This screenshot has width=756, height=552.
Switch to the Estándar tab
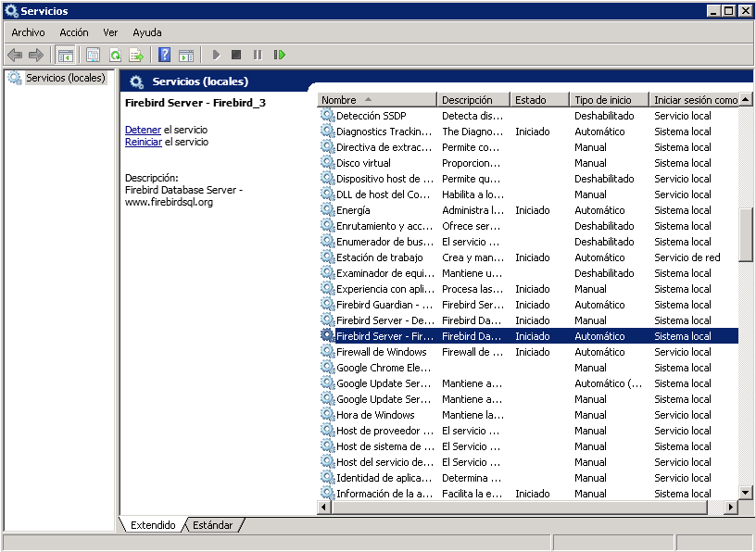click(x=212, y=525)
